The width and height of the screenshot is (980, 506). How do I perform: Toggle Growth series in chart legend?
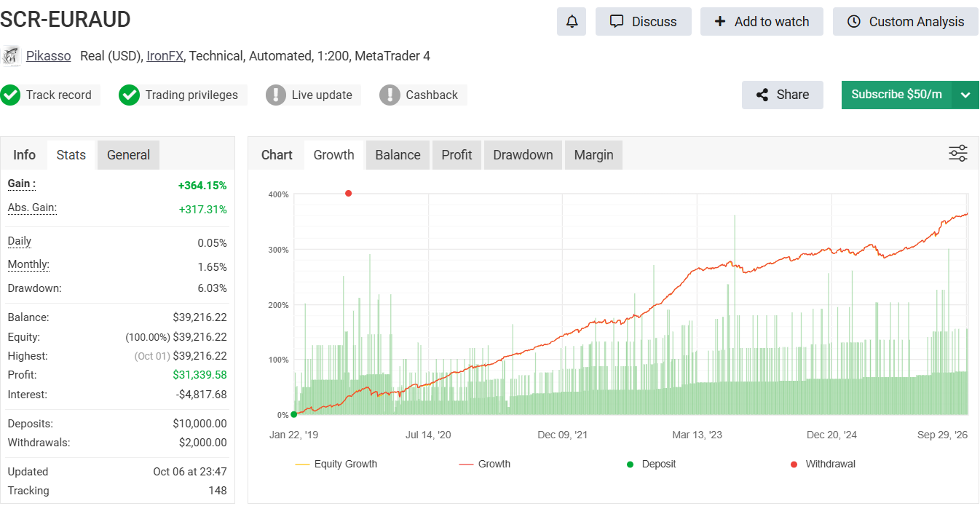point(485,464)
